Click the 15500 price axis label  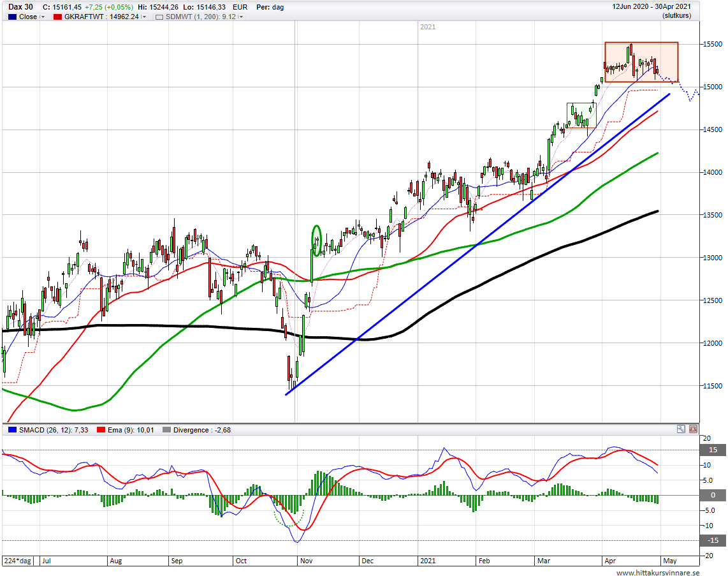(x=713, y=44)
